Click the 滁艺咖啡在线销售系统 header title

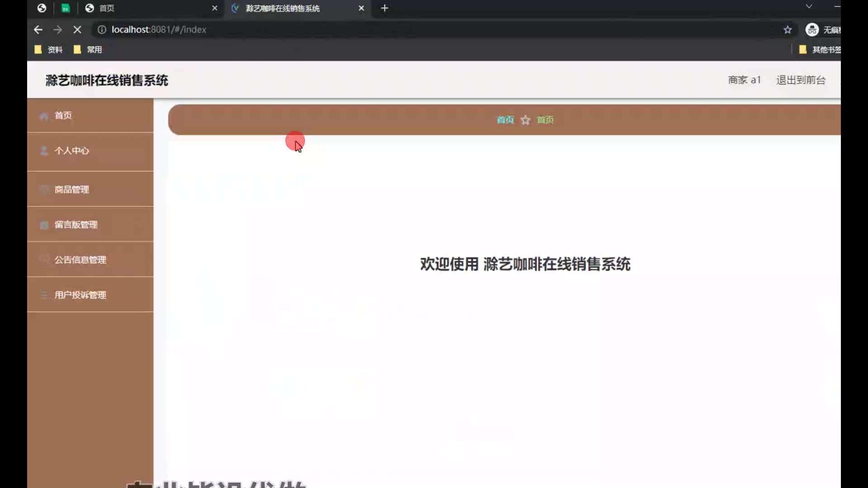pos(107,80)
